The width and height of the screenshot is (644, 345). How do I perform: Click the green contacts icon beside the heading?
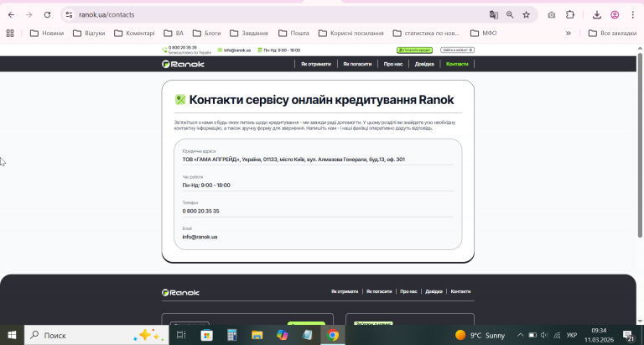point(180,100)
